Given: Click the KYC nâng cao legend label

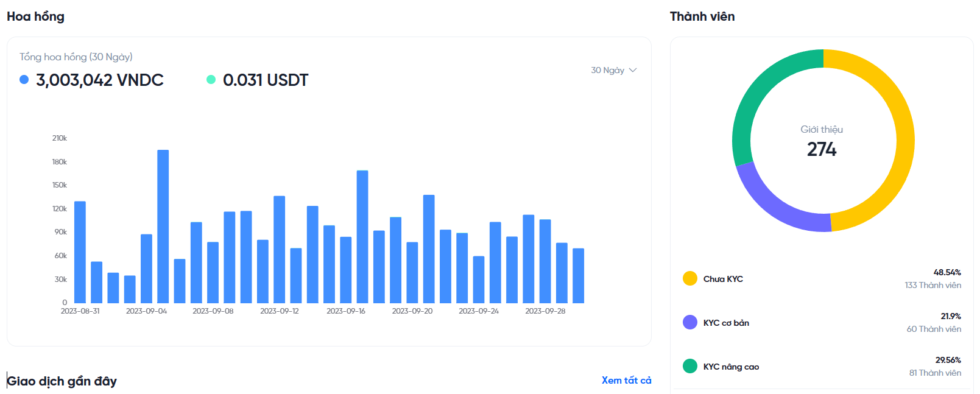Looking at the screenshot, I should pos(731,367).
